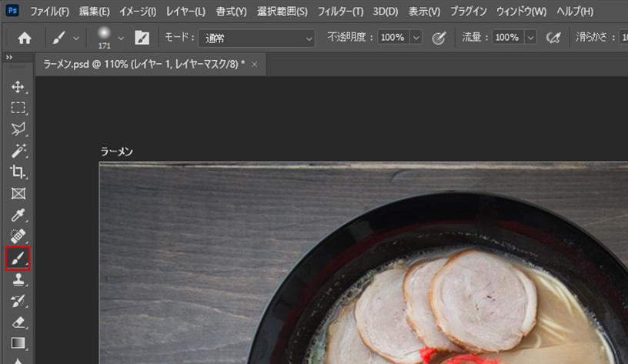Expand the toolbar with double-arrow icon
628x364 pixels.
pos(8,57)
